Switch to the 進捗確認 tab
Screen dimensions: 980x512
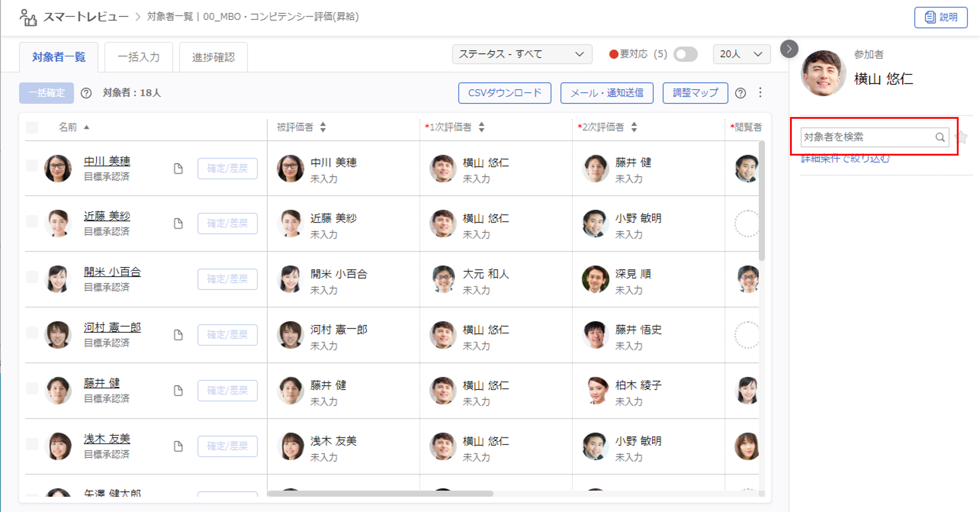point(213,57)
